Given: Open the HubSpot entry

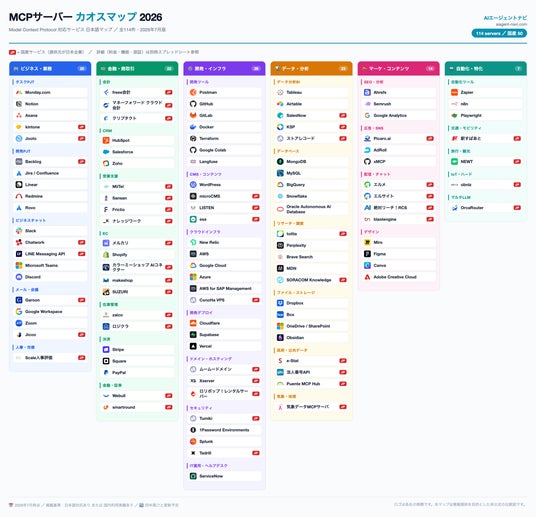Looking at the screenshot, I should pyautogui.click(x=137, y=140).
